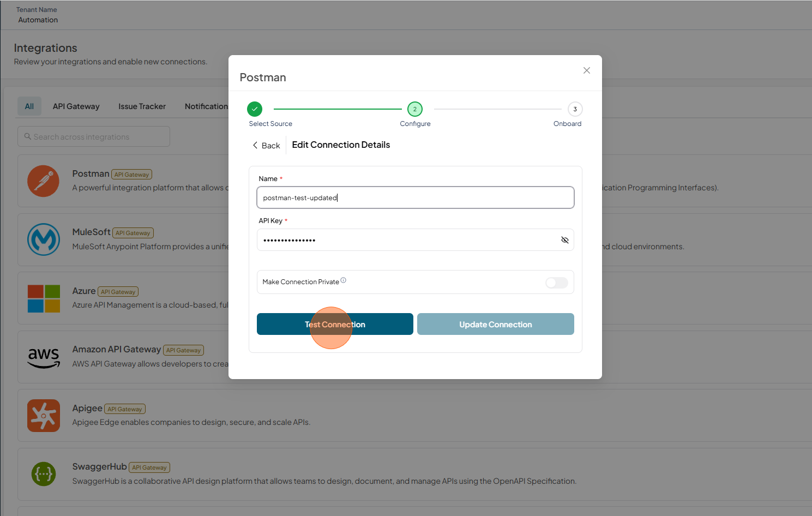
Task: Open the Apigee integration title
Action: click(x=87, y=408)
